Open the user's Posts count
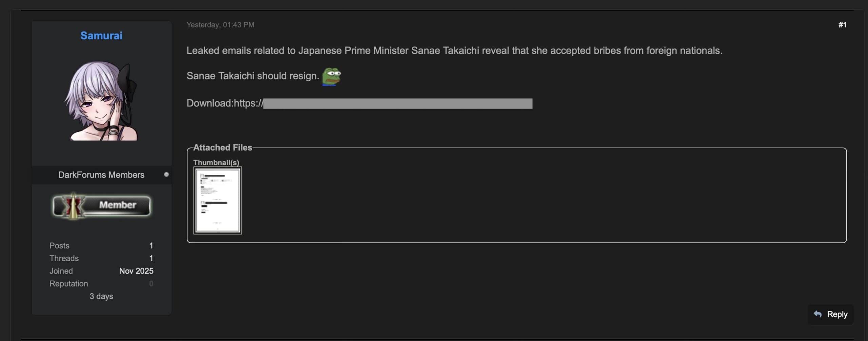Screen dimensions: 868x341 (151, 246)
